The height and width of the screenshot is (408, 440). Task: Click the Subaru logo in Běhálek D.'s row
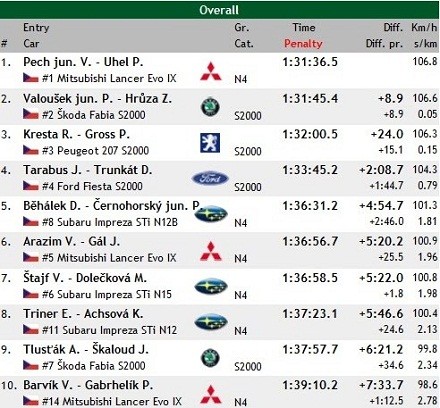point(211,214)
